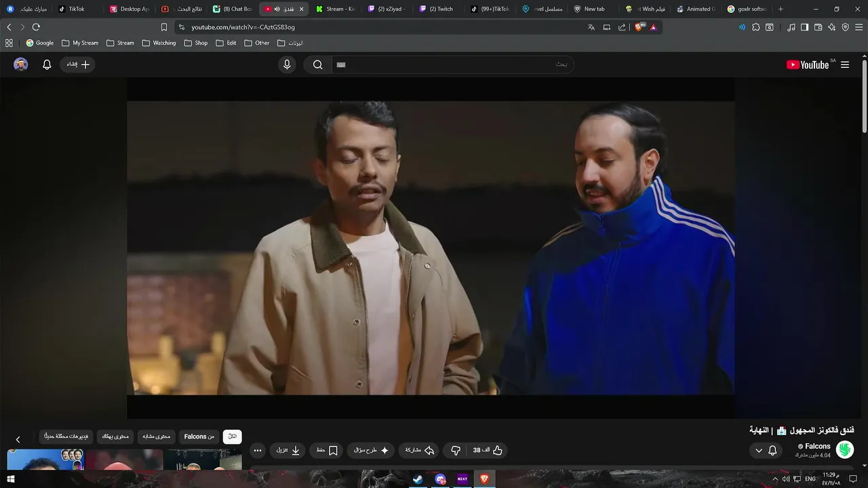The height and width of the screenshot is (488, 868).
Task: Select the 'الكل' filter chip
Action: [x=233, y=436]
